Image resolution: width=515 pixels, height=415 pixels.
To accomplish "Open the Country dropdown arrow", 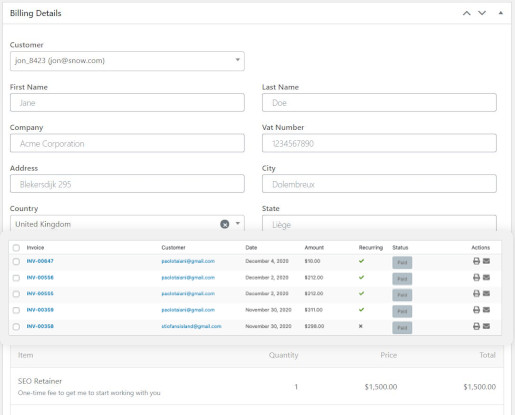I will click(238, 223).
